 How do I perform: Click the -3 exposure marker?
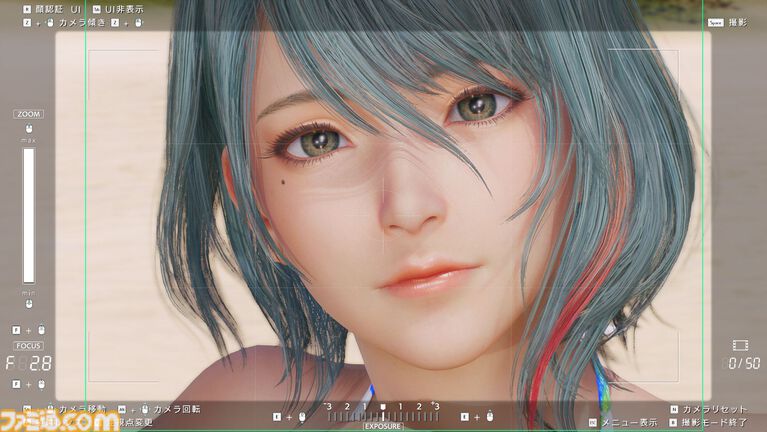328,406
